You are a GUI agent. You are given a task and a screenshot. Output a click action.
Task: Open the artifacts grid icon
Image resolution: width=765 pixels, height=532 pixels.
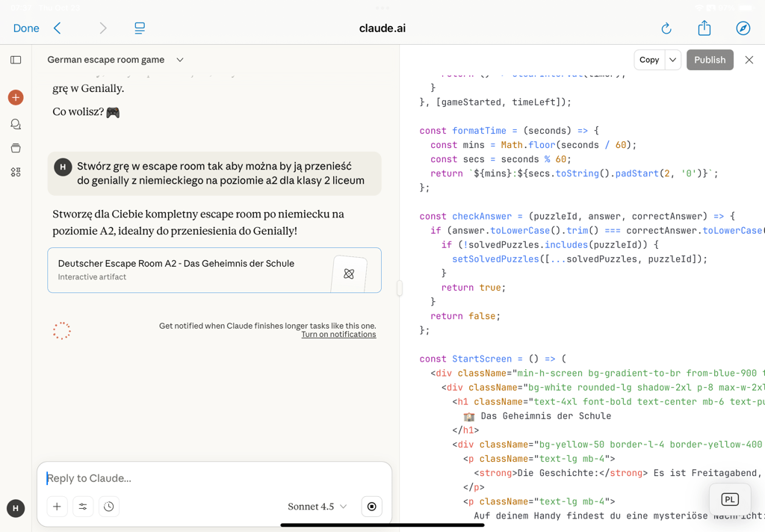[x=16, y=172]
